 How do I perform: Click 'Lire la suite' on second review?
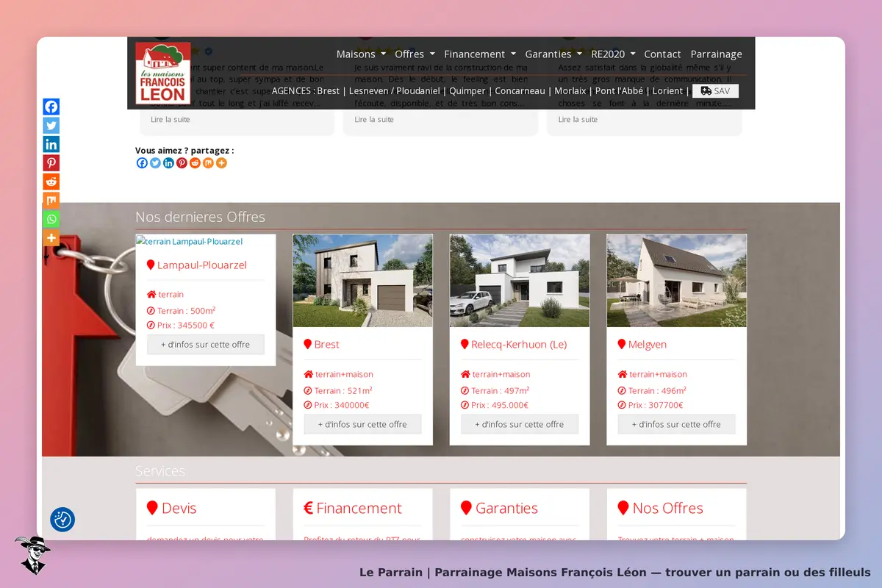click(x=373, y=120)
